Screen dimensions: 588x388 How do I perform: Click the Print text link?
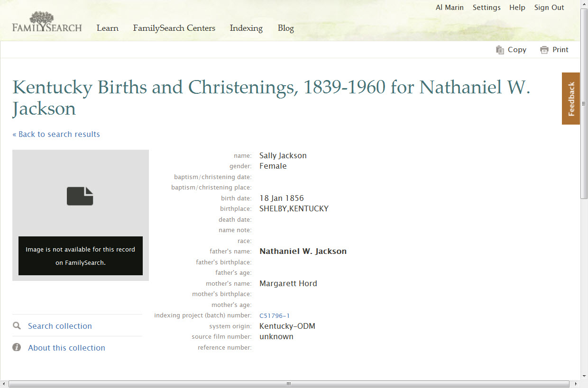[x=560, y=50]
